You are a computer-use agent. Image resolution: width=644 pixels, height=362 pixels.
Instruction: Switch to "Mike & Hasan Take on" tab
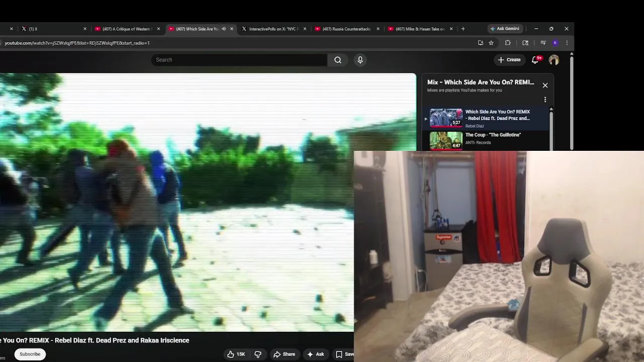click(x=420, y=29)
